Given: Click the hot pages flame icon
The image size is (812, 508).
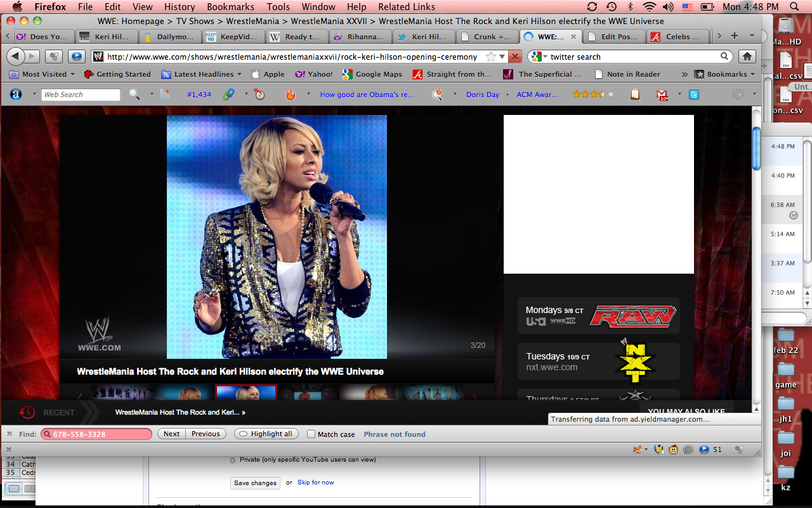Looking at the screenshot, I should pyautogui.click(x=291, y=95).
